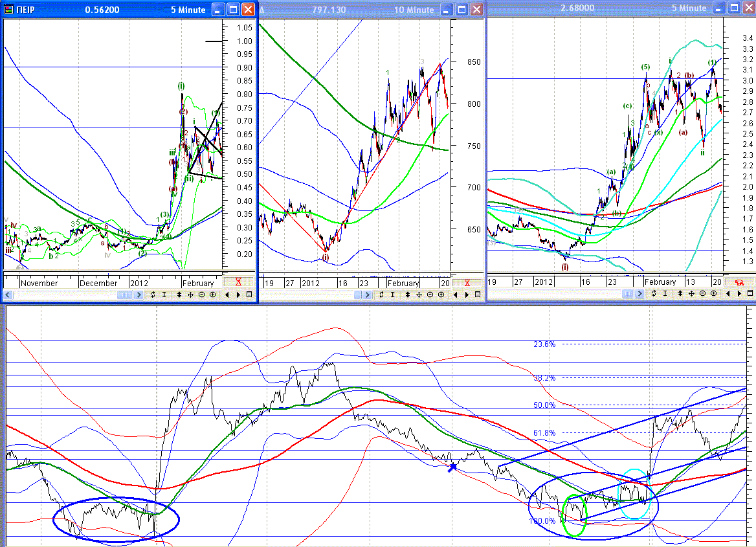Click the red icon beside February 20 in right chart
The width and height of the screenshot is (756, 547).
pos(739,282)
